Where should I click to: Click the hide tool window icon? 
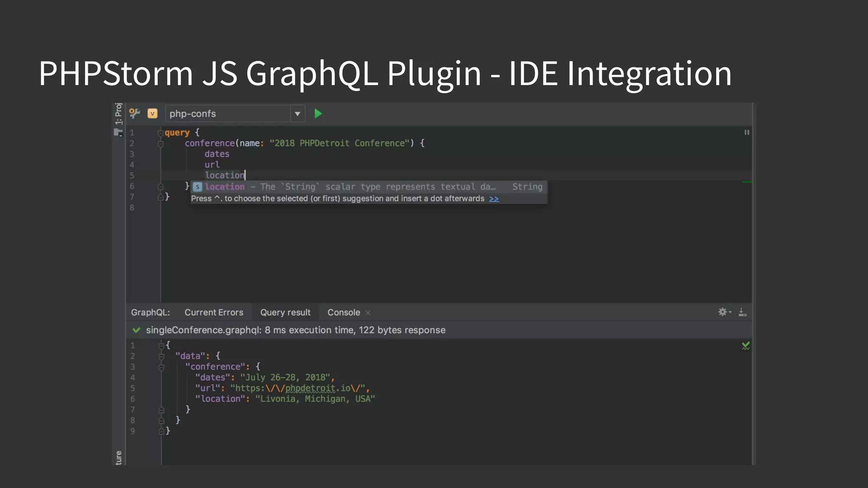tap(743, 312)
